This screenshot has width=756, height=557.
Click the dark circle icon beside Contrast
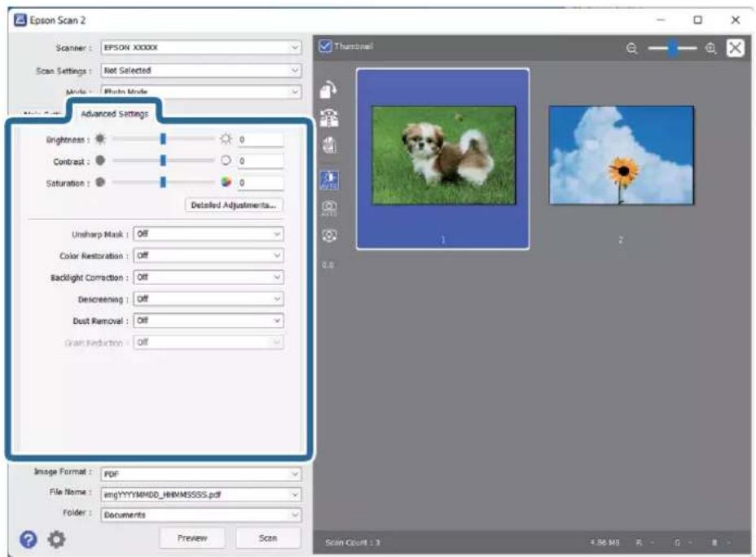[100, 160]
